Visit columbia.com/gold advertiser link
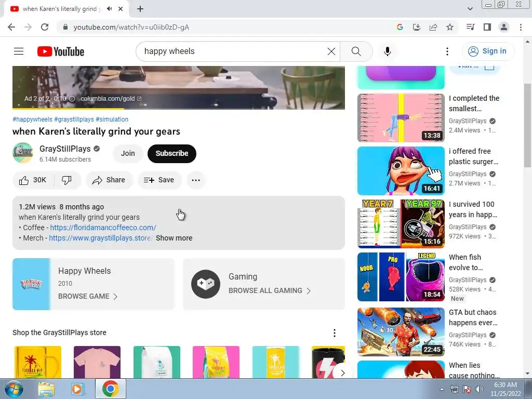This screenshot has height=399, width=532. 111,99
